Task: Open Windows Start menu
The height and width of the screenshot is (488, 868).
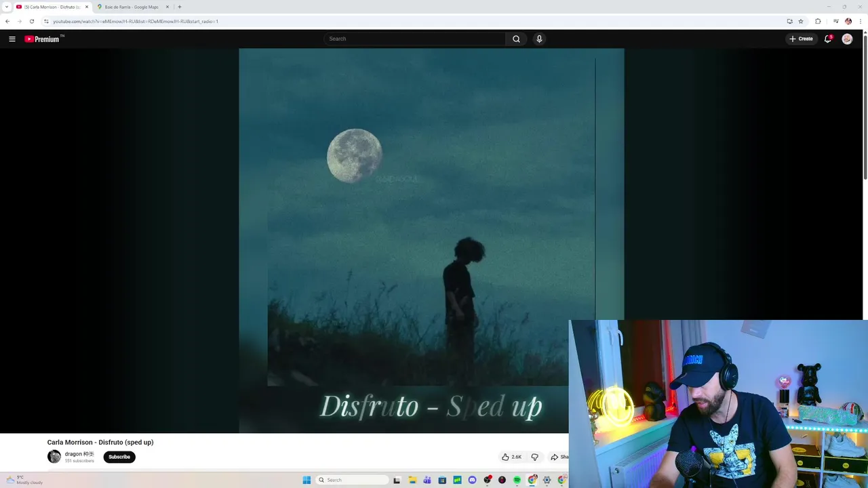Action: click(307, 480)
